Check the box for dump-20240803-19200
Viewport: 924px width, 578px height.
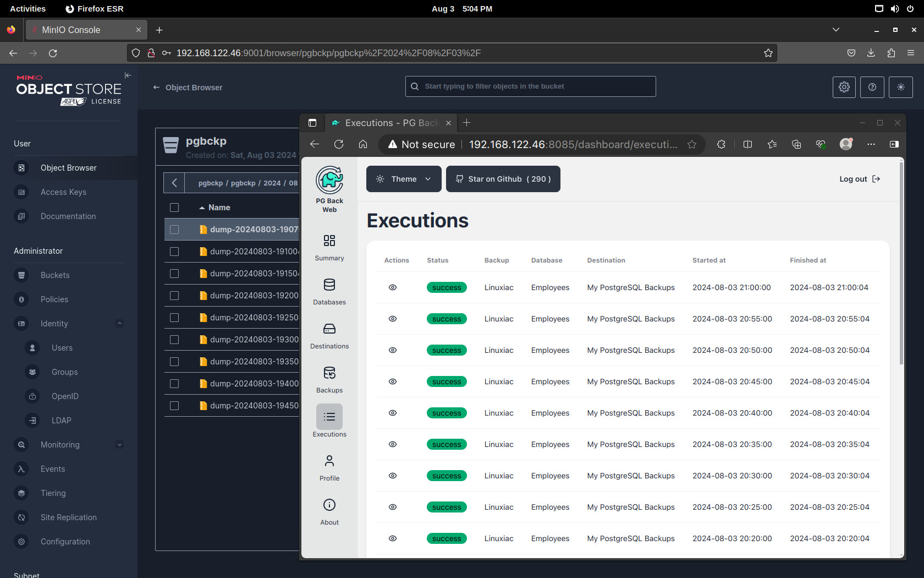(x=174, y=296)
